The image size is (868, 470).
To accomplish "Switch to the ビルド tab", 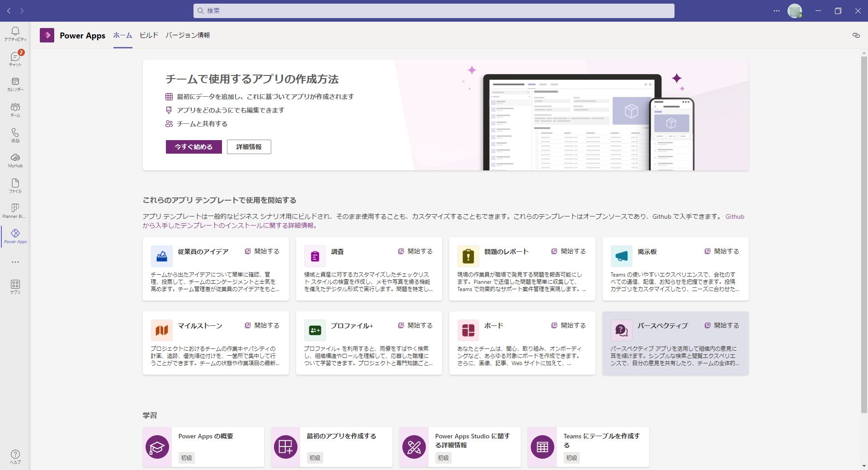I will (x=149, y=35).
